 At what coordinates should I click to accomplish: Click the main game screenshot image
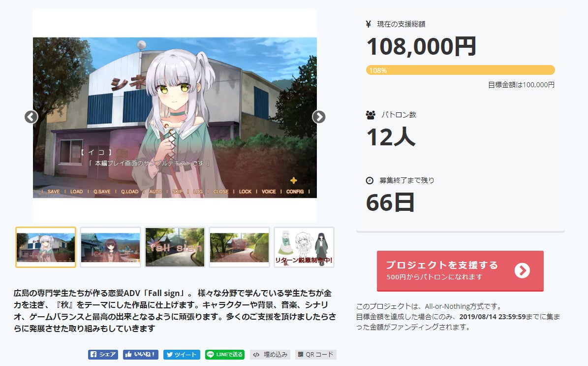175,118
